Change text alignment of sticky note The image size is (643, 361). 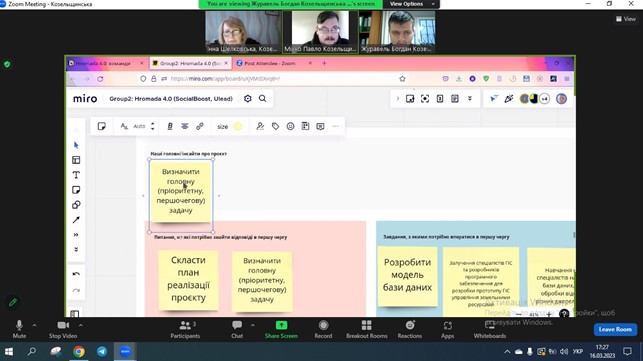[185, 126]
